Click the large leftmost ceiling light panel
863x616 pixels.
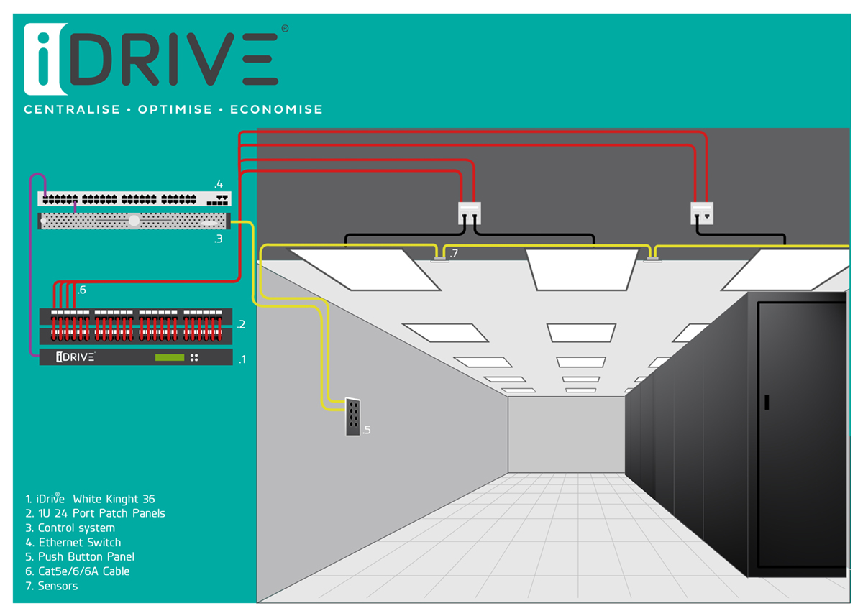365,269
